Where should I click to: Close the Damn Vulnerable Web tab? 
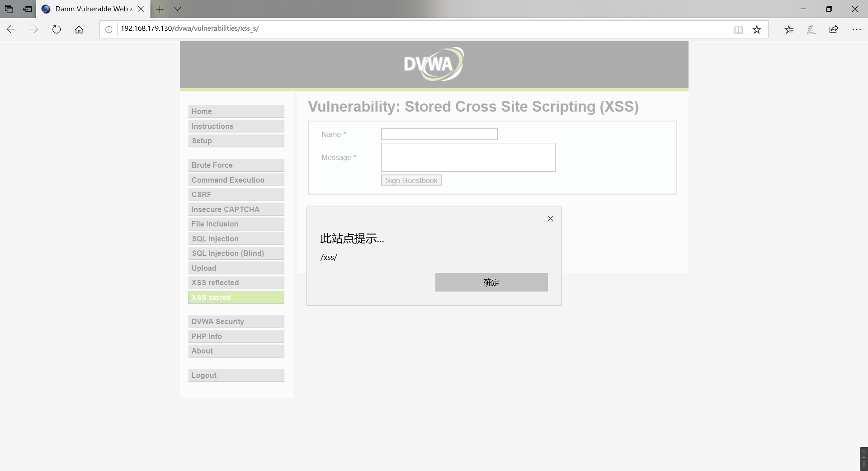click(141, 9)
